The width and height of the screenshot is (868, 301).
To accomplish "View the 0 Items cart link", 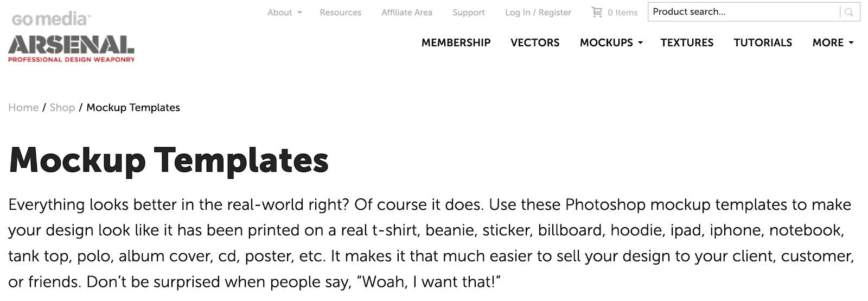I will coord(622,12).
